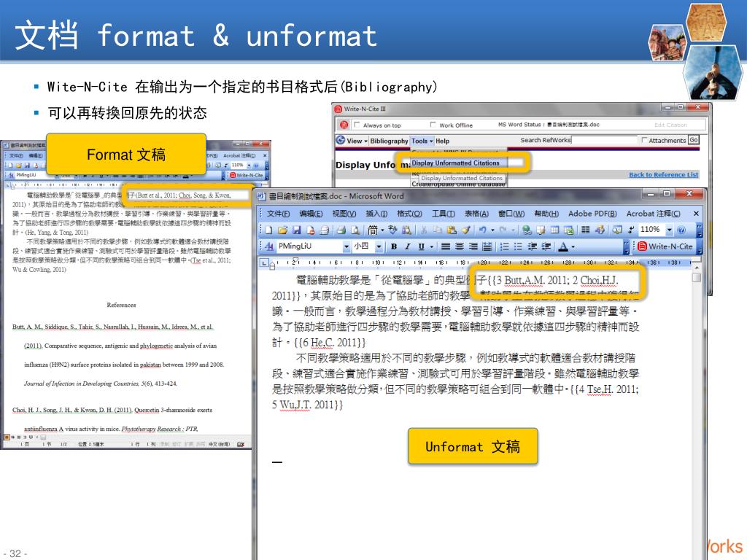Screen dimensions: 747x560
Task: Click the Align Left icon
Action: [446, 246]
